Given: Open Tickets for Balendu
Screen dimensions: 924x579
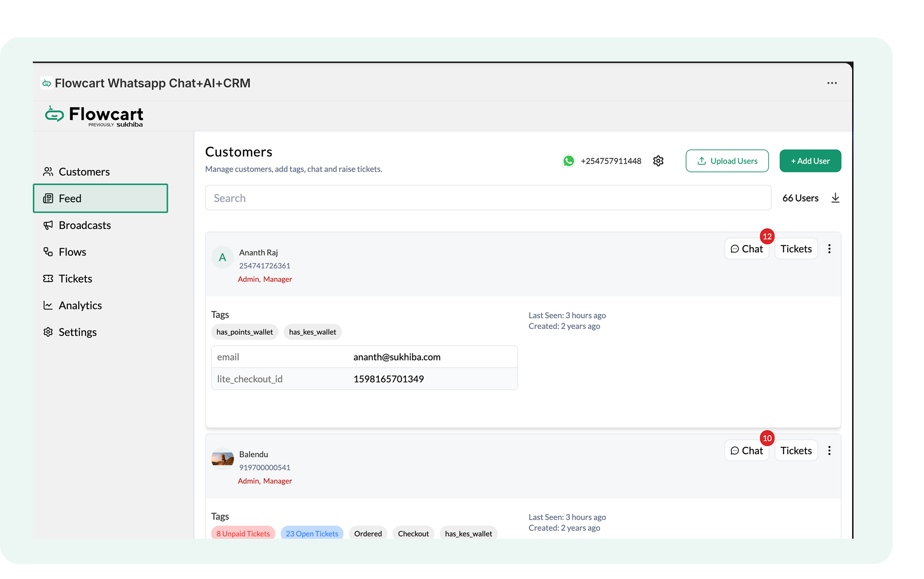Looking at the screenshot, I should tap(796, 451).
